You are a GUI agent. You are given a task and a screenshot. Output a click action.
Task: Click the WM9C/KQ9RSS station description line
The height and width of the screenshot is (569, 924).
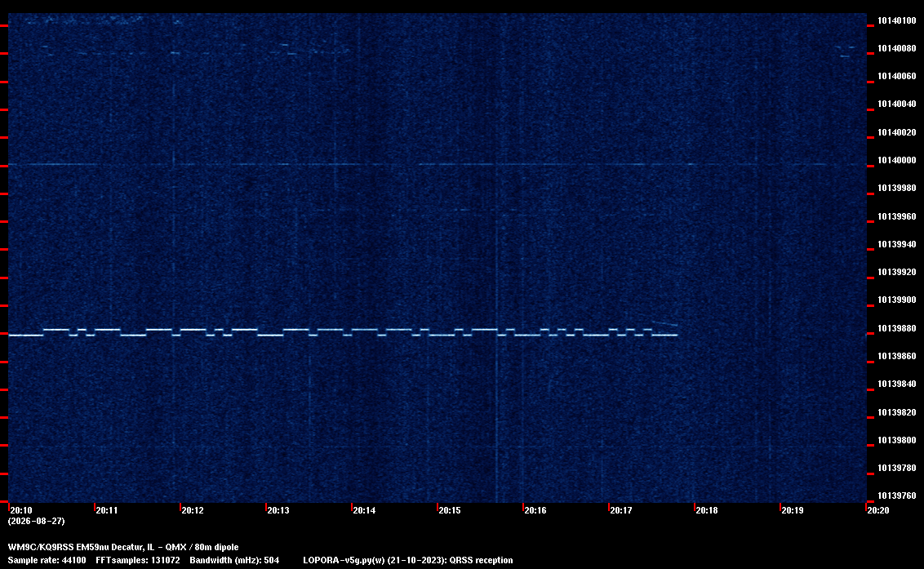123,547
